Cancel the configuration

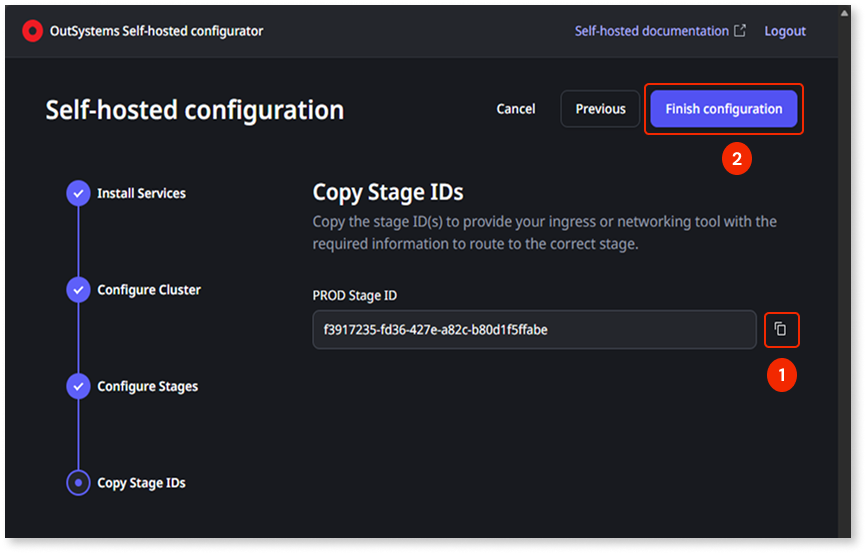pyautogui.click(x=516, y=109)
